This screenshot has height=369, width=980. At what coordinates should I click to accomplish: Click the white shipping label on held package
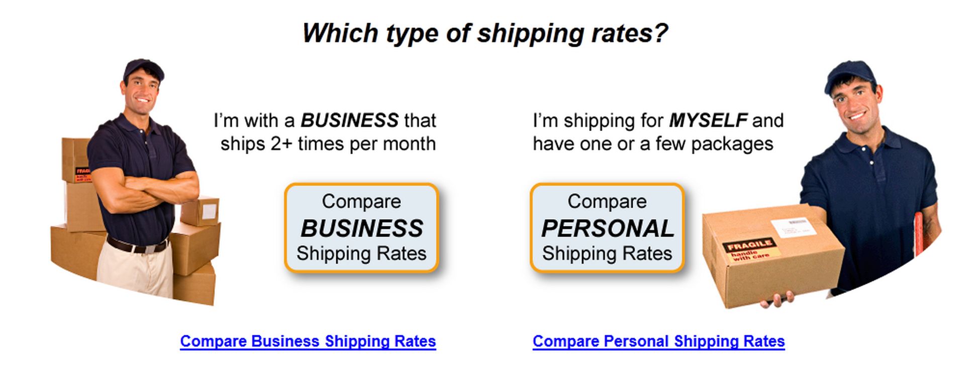pyautogui.click(x=793, y=227)
